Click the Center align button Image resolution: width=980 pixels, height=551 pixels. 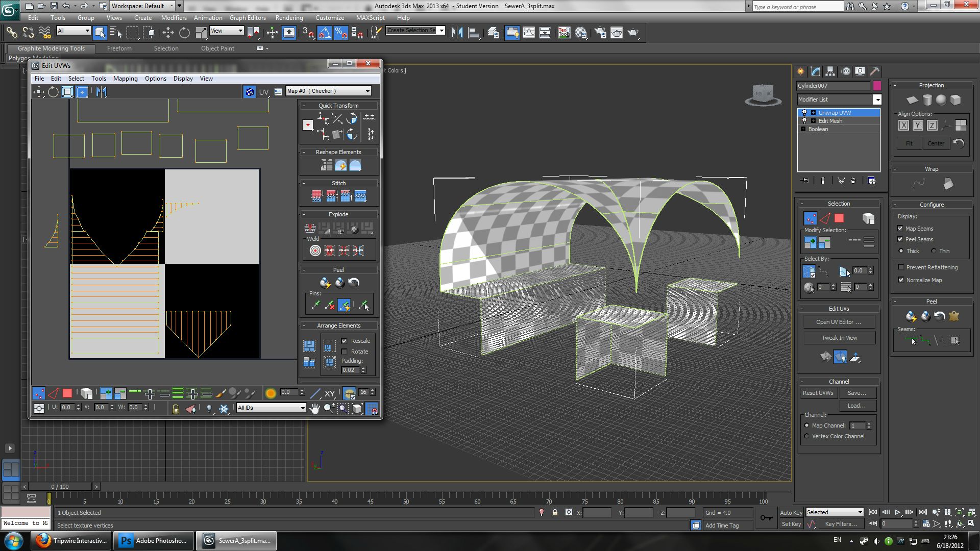click(935, 143)
